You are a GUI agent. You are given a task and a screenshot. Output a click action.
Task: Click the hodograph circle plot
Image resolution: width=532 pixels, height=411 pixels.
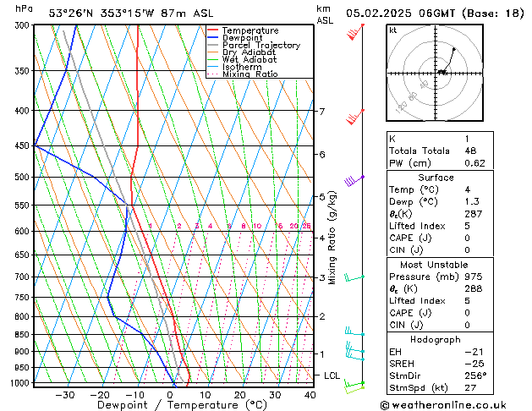coord(442,72)
